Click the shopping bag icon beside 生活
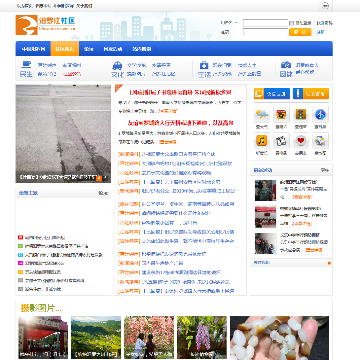The height and width of the screenshot is (360, 360). (x=204, y=65)
